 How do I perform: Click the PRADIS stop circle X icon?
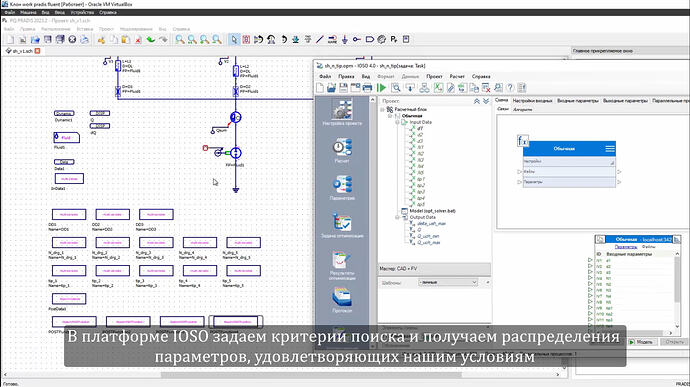pos(72,40)
